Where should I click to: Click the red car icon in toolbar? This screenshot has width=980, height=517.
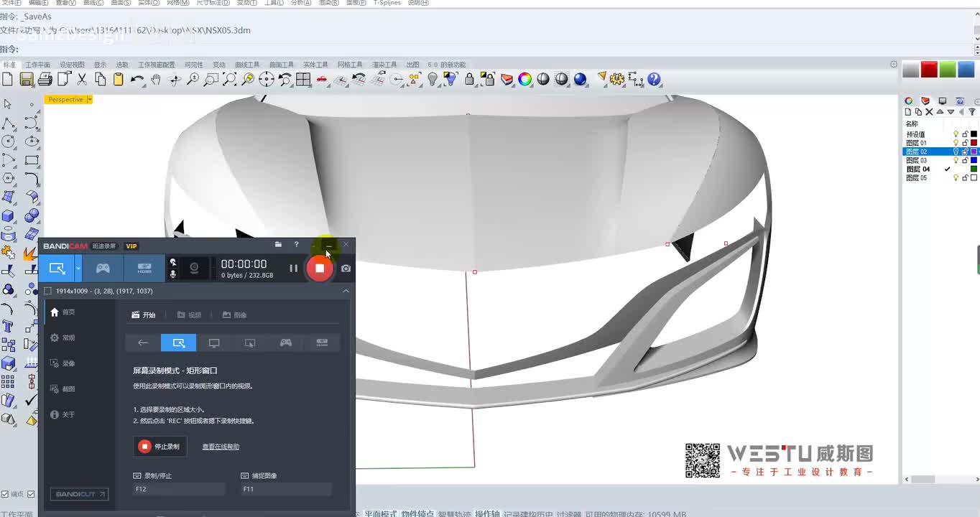322,80
